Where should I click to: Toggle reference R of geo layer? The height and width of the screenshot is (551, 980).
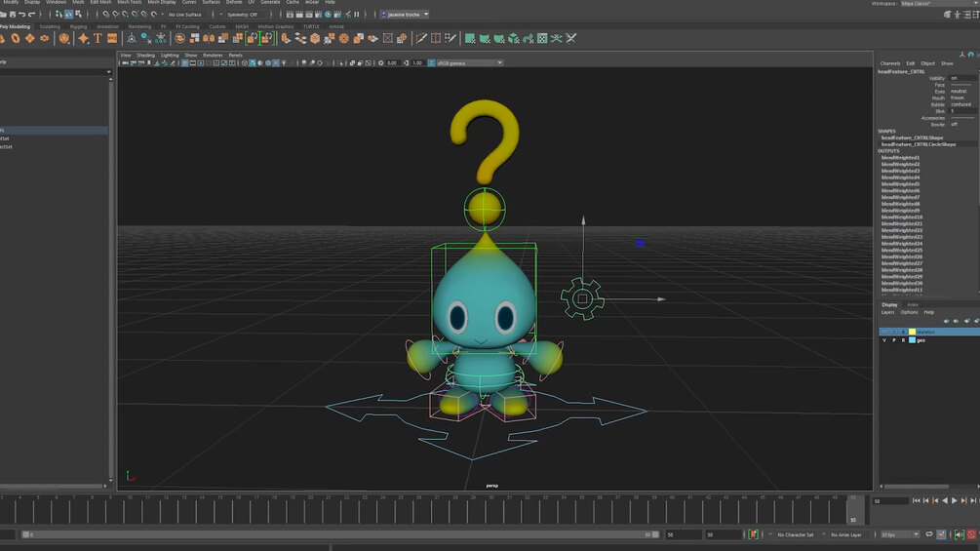903,340
